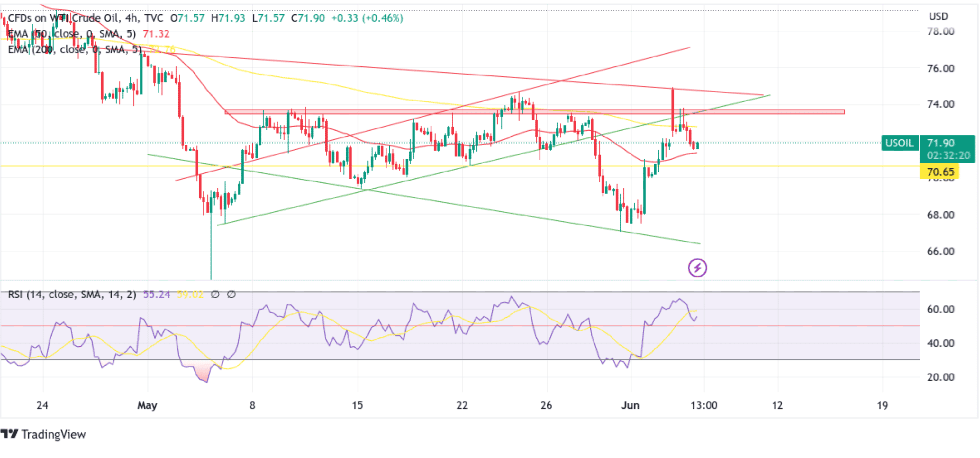The height and width of the screenshot is (458, 980).
Task: Click the RSI value 55.24
Action: click(x=156, y=295)
